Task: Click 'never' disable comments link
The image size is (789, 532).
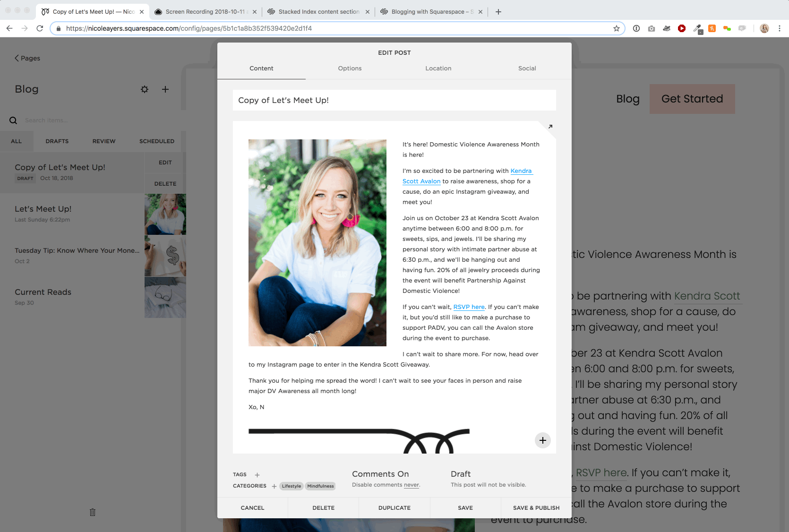Action: click(x=412, y=485)
